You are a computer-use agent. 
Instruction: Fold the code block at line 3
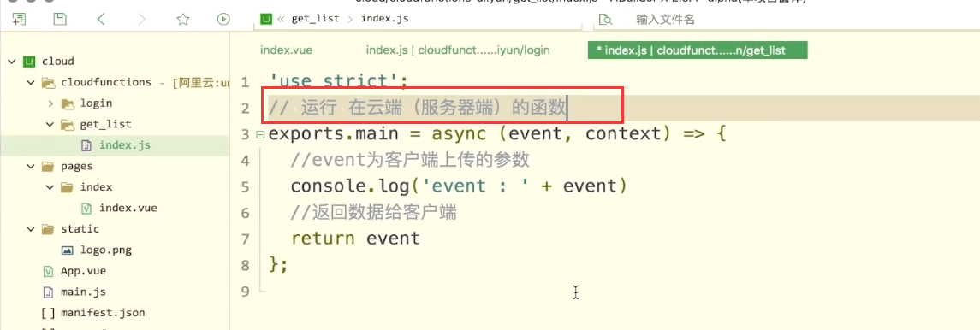[260, 135]
